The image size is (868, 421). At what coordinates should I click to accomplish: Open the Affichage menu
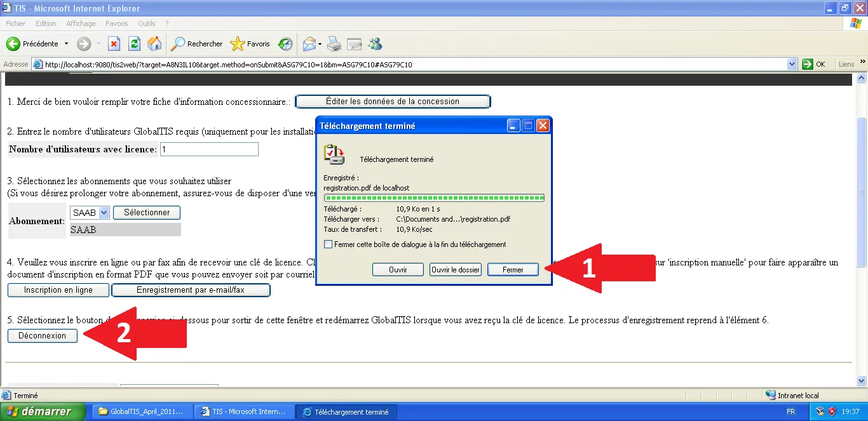tap(81, 23)
